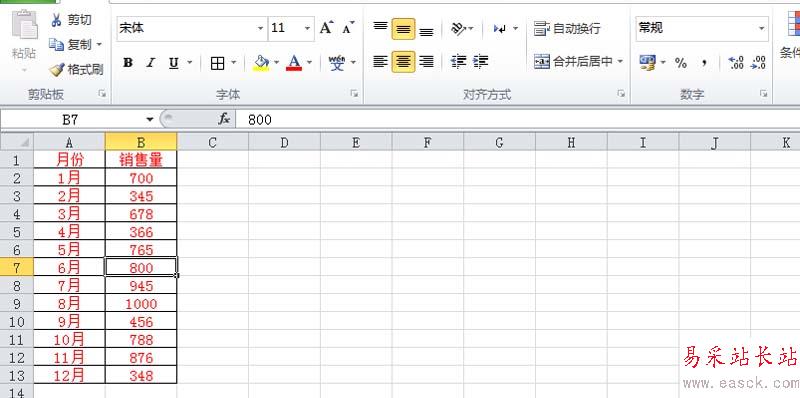Expand the Paste options arrow
Image resolution: width=800 pixels, height=398 pixels.
24,69
